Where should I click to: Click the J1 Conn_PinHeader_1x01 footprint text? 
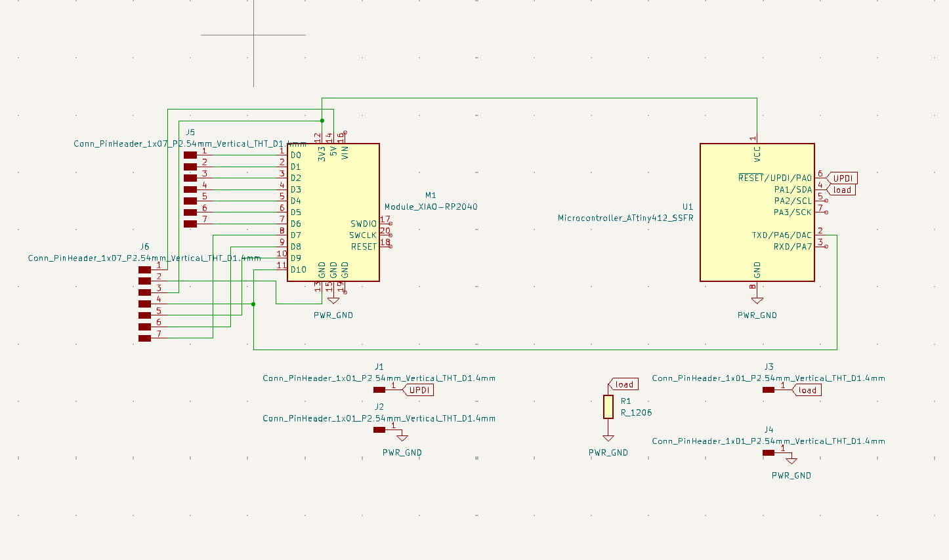click(x=379, y=378)
